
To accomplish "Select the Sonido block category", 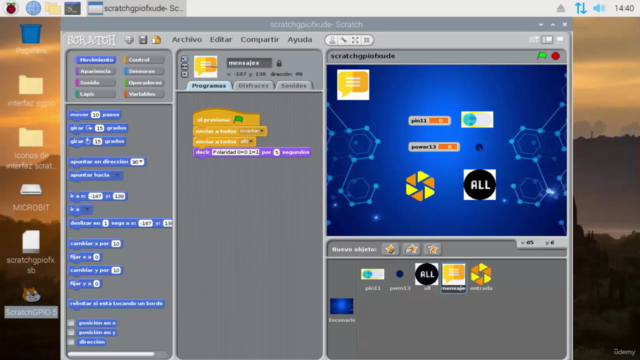I will click(x=96, y=82).
